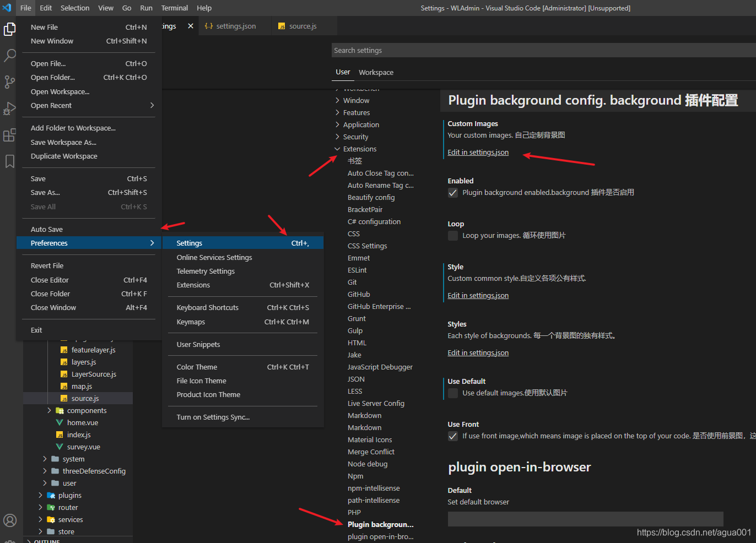Image resolution: width=756 pixels, height=543 pixels.
Task: Select Material Icons settings item
Action: [x=370, y=439]
